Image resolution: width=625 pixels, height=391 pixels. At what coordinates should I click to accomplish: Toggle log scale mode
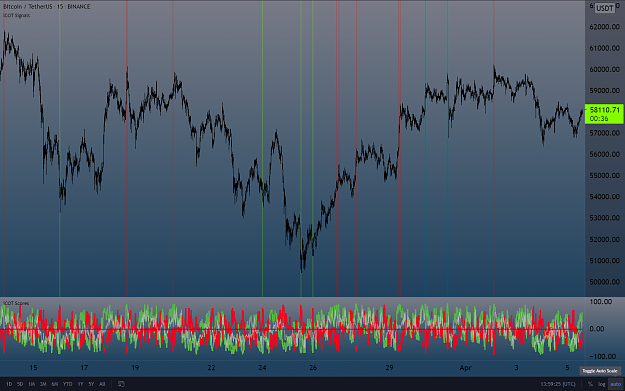(601, 384)
